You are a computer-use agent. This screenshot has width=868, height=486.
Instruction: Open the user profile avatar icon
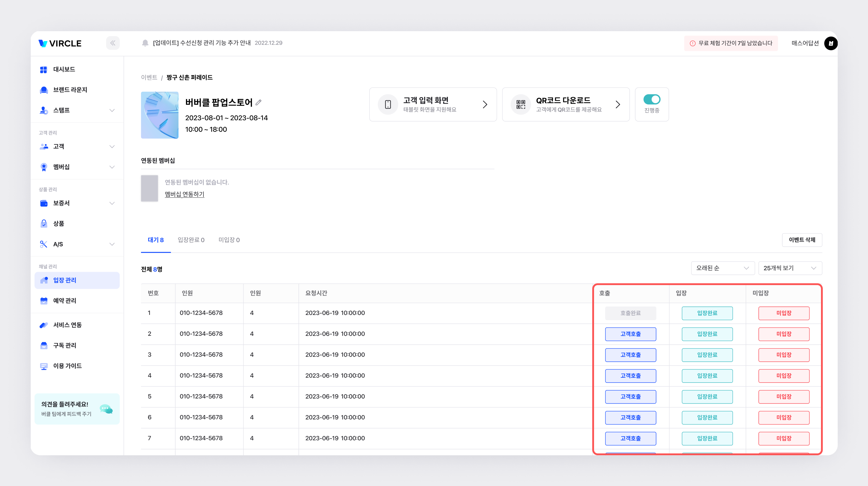click(830, 43)
